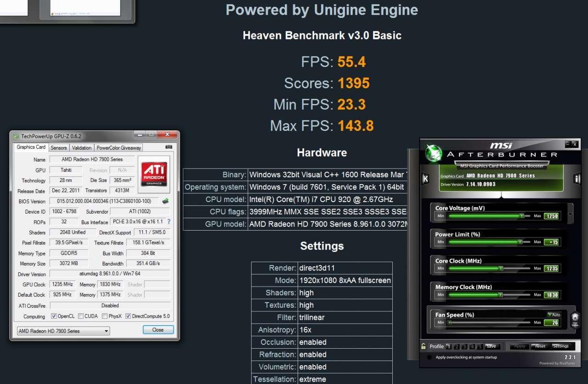Click the Afterburner K (Kombustor) button
Image resolution: width=588 pixels, height=384 pixels.
pyautogui.click(x=425, y=179)
